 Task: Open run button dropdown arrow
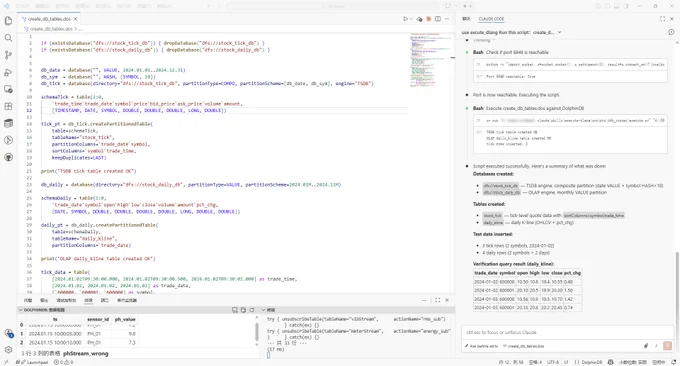coord(411,19)
